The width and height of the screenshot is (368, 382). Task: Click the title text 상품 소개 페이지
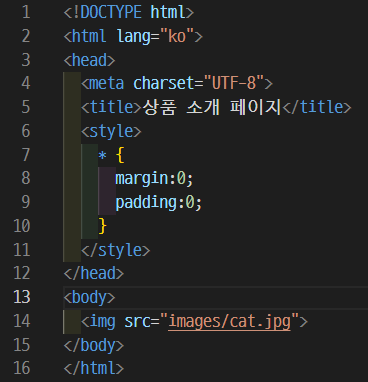click(x=212, y=107)
